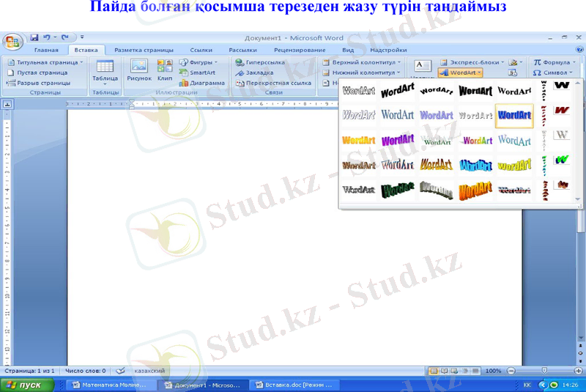The image size is (586, 392).
Task: Open Клип clip art pane
Action: (x=165, y=70)
